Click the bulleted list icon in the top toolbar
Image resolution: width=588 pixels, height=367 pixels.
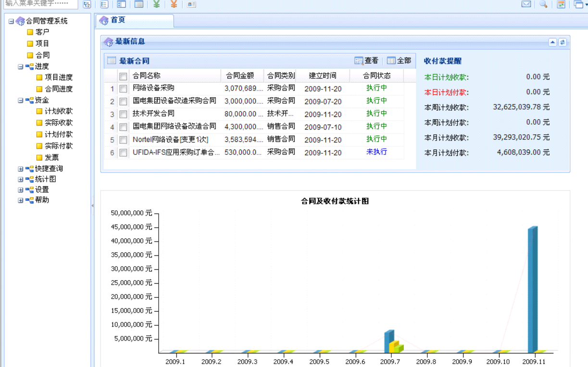pos(104,4)
